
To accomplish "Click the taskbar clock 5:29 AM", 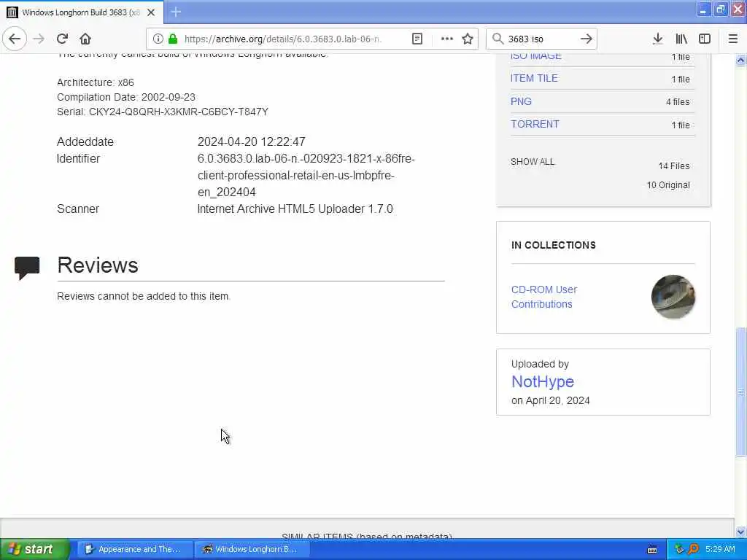I will [x=720, y=550].
